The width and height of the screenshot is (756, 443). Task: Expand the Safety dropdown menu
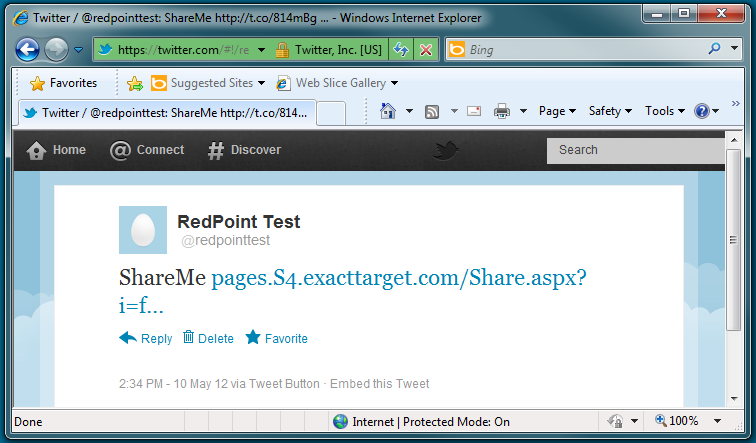[x=610, y=111]
